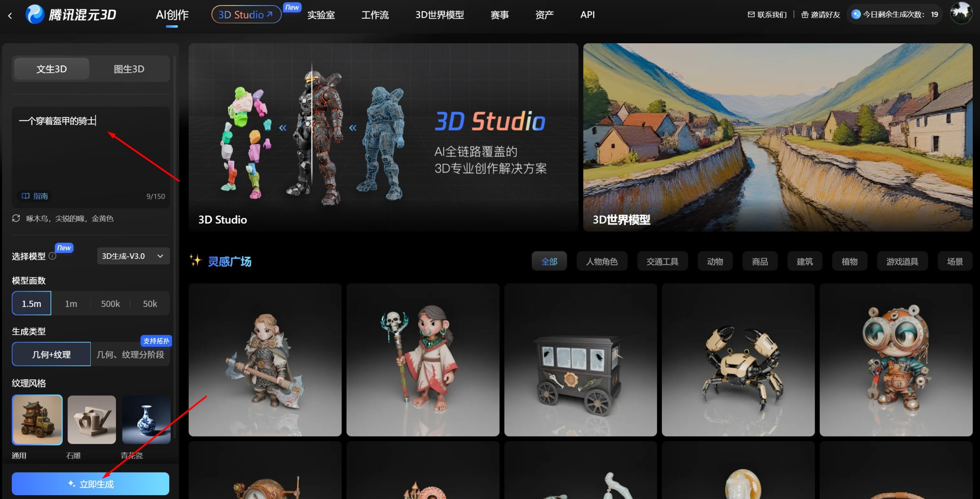Viewport: 980px width, 499px height.
Task: Open the 指南 guide book icon
Action: 26,196
